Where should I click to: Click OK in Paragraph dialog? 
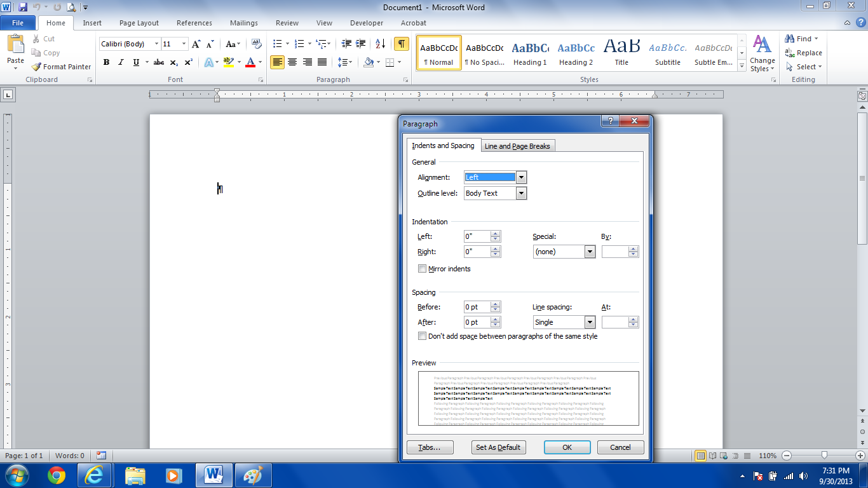click(x=567, y=447)
